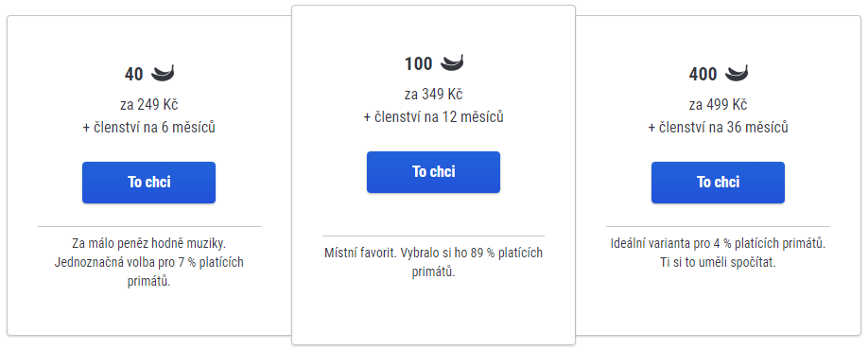The height and width of the screenshot is (350, 868).
Task: Select the price text za 249 Kč
Action: tap(148, 105)
